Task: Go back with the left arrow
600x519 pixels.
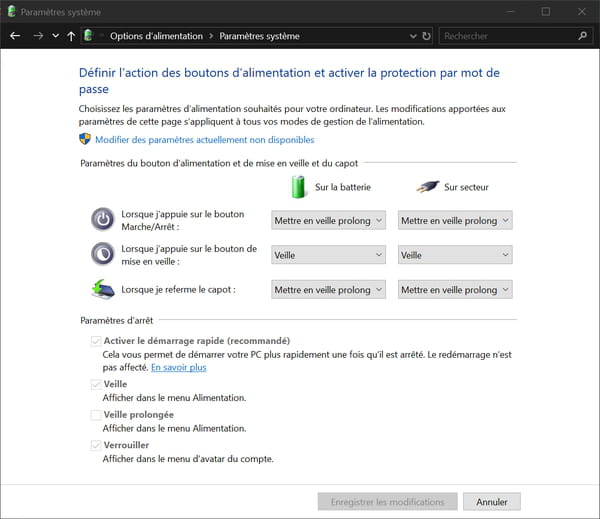Action: pyautogui.click(x=15, y=36)
